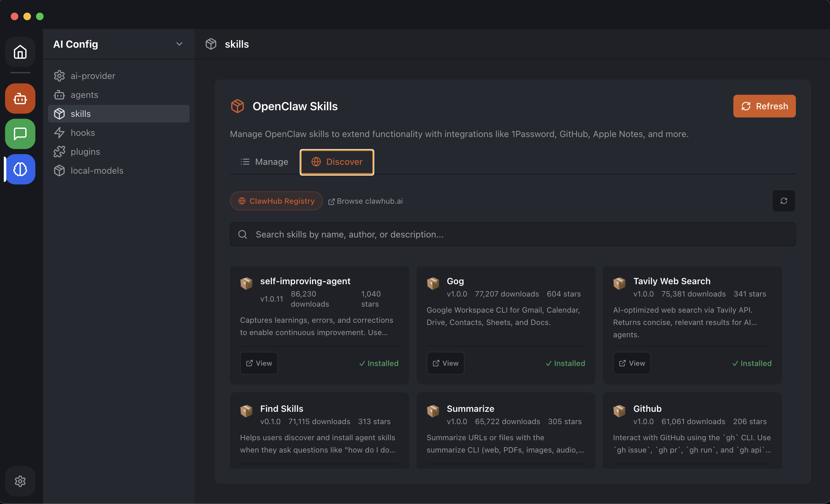The height and width of the screenshot is (504, 830).
Task: Open the plugins puzzle piece icon
Action: (x=59, y=152)
